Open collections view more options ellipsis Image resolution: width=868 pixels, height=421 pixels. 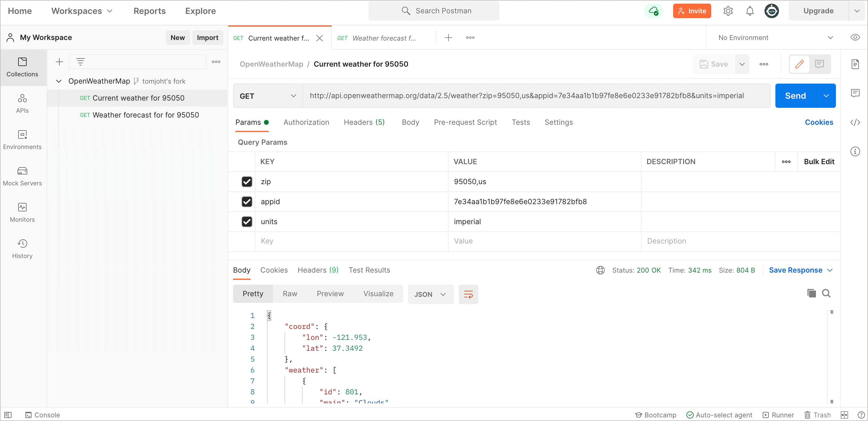click(x=216, y=62)
